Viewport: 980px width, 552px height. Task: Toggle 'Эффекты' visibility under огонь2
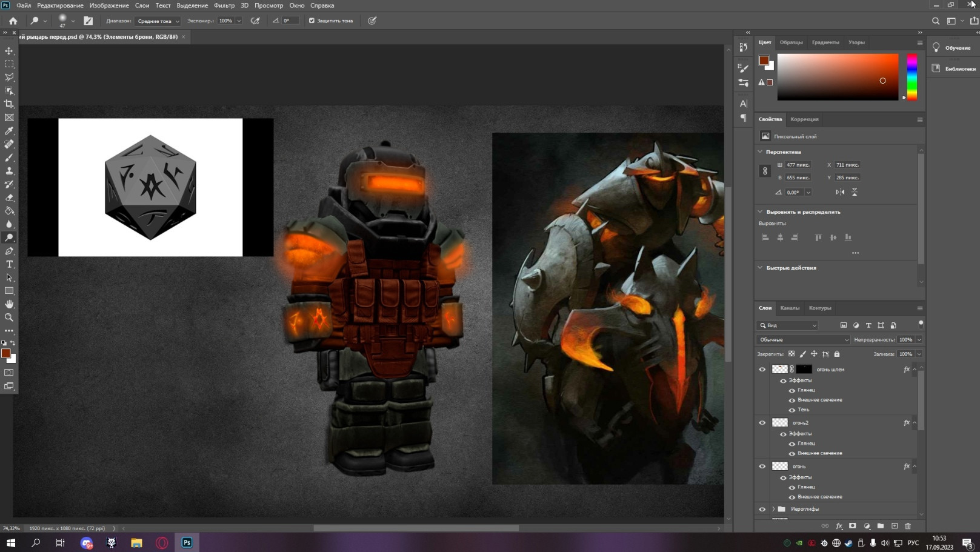click(783, 434)
